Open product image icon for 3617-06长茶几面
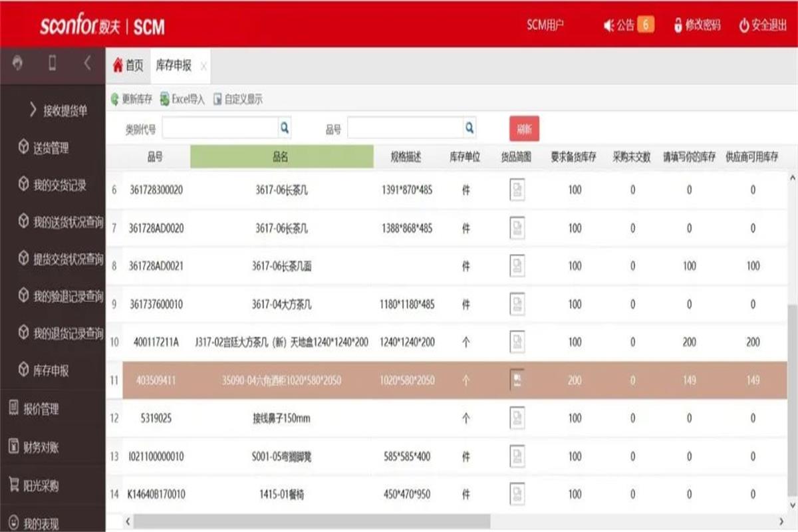798x532 pixels. point(517,266)
